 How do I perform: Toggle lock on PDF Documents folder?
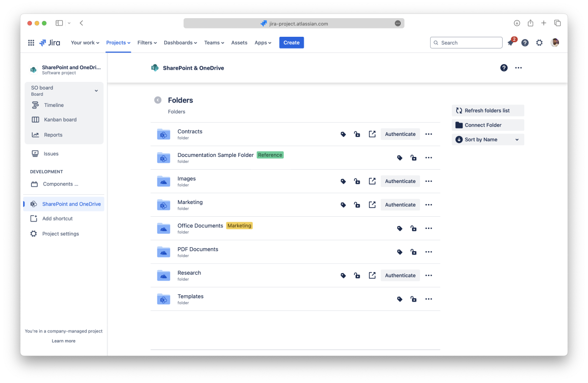pos(414,252)
